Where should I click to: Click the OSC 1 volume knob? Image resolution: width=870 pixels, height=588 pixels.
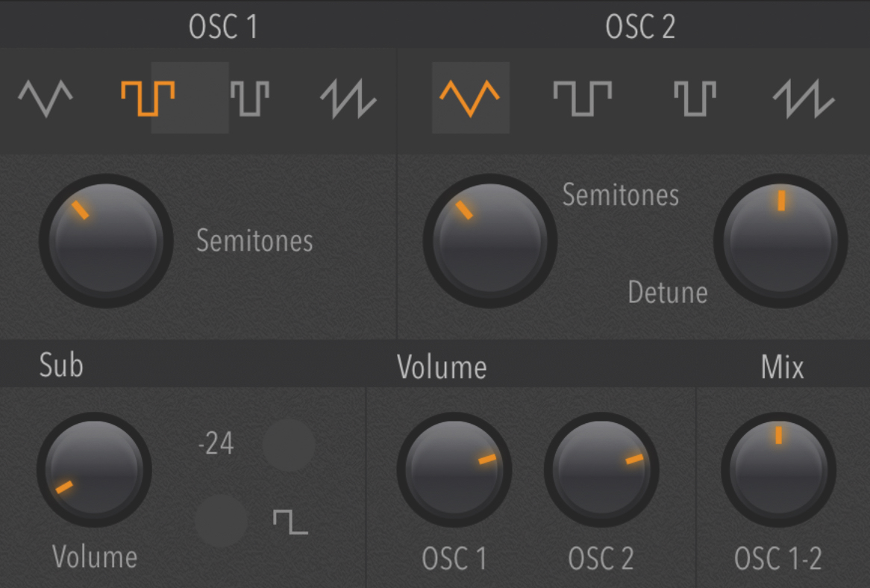pyautogui.click(x=454, y=470)
